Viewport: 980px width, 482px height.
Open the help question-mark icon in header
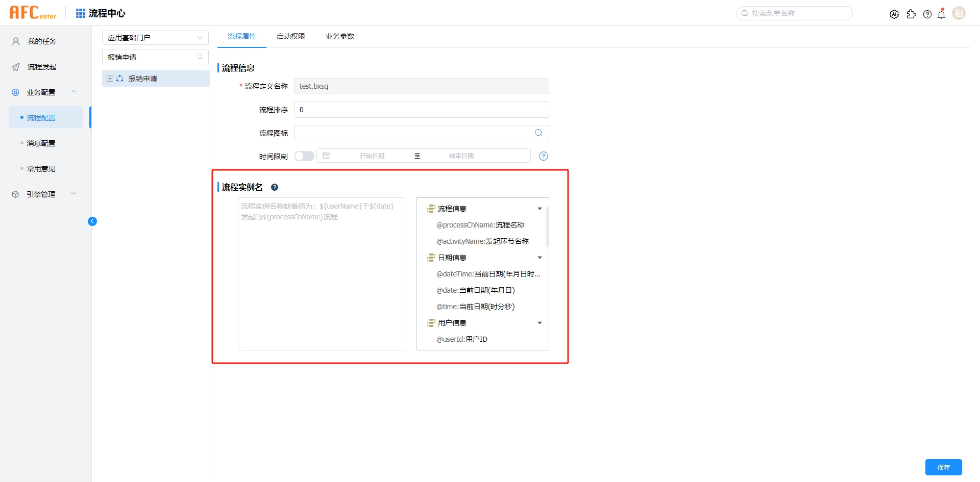click(x=927, y=14)
